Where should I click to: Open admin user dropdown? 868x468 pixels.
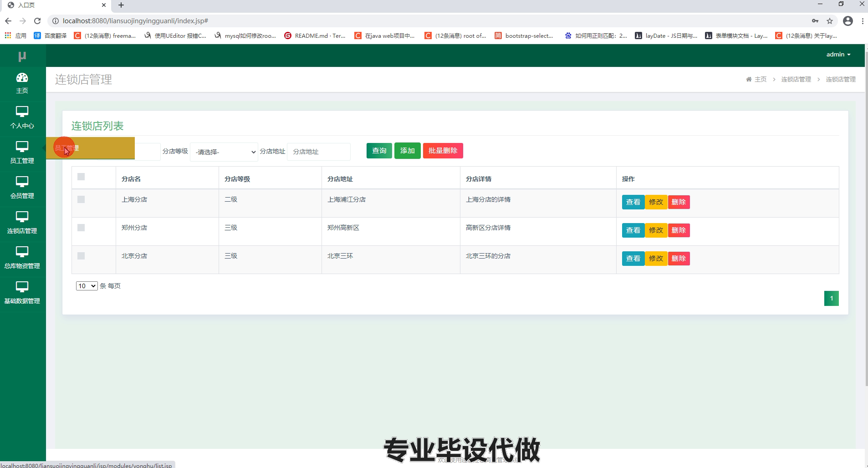point(838,55)
